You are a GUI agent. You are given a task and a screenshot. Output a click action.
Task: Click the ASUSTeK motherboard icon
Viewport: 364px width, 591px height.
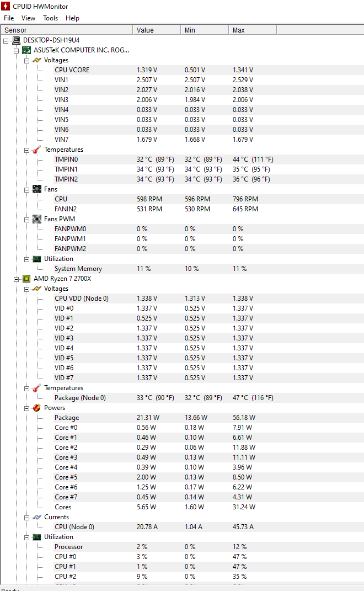click(26, 50)
